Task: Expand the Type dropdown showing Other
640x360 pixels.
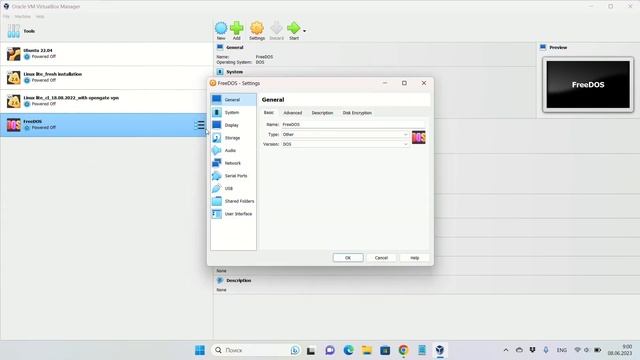Action: [x=345, y=134]
